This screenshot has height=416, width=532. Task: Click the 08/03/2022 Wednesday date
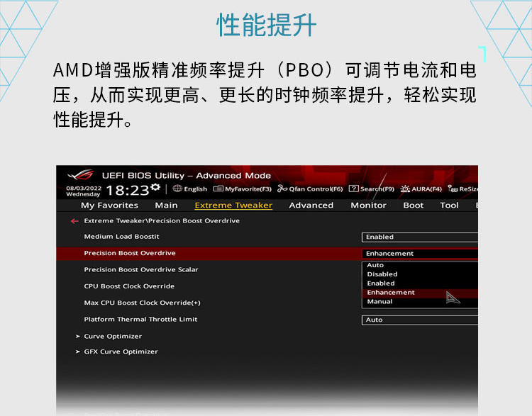pyautogui.click(x=84, y=191)
